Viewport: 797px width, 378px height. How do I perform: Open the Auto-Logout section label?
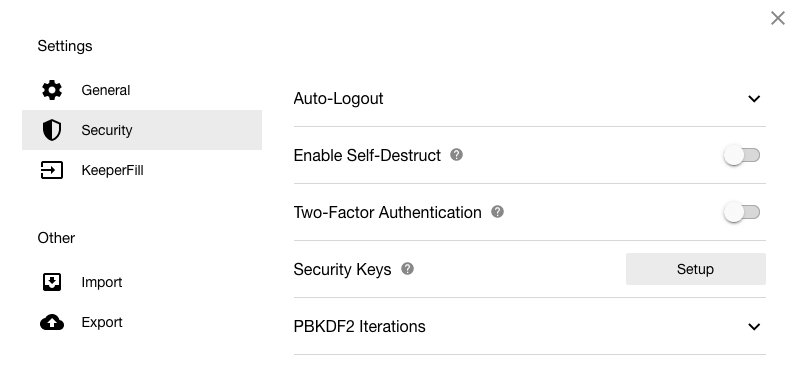click(339, 99)
